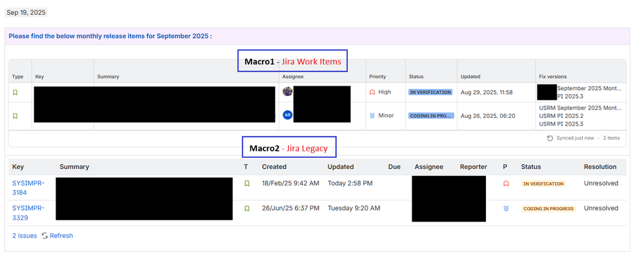Sort legacy table by Reporter header
This screenshot has height=257, width=644.
474,167
